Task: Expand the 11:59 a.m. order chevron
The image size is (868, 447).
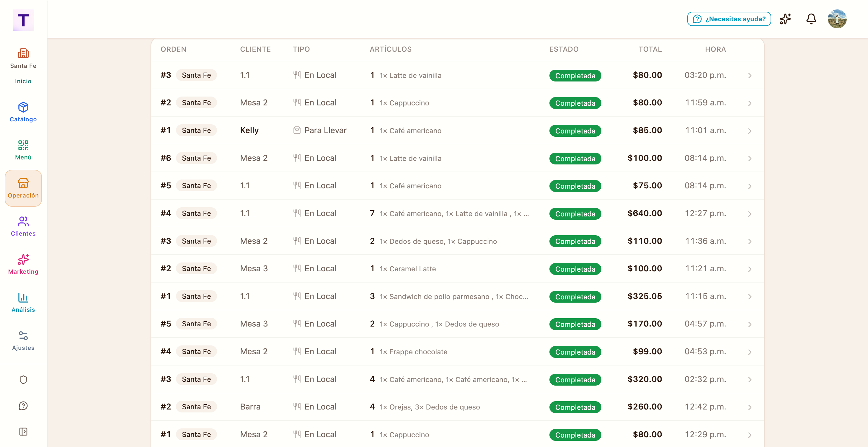Action: point(750,103)
